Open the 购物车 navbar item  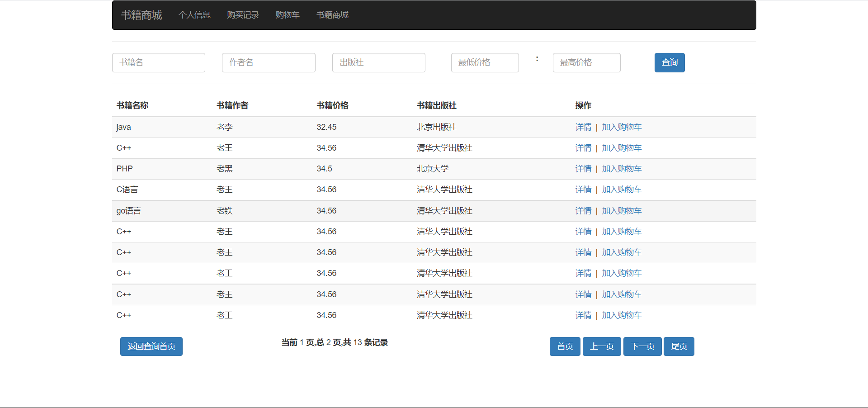[288, 15]
